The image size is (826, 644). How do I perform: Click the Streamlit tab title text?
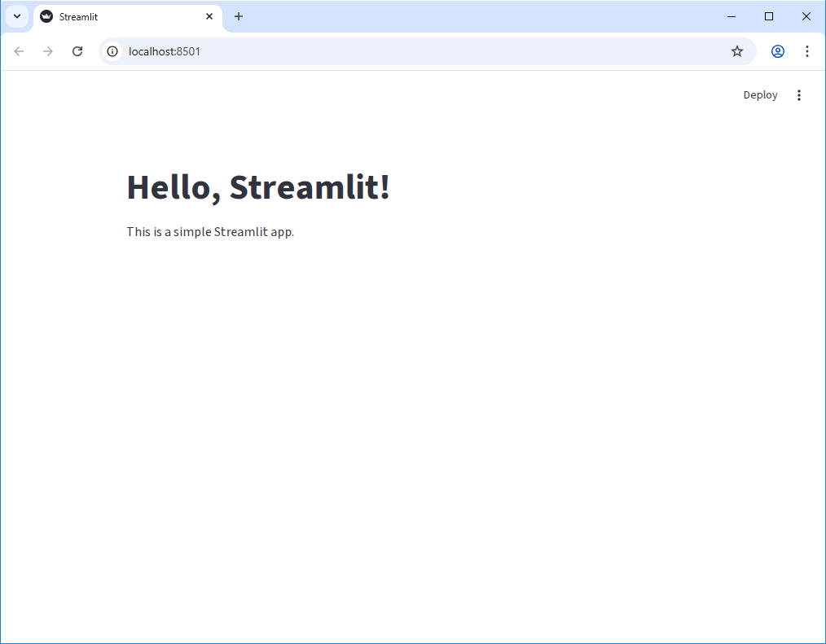click(77, 16)
